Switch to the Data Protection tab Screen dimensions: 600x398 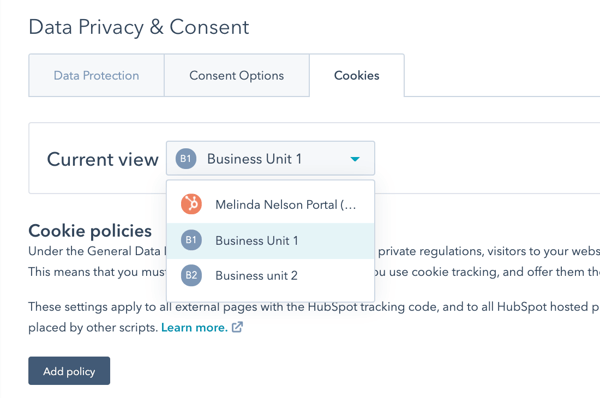(96, 75)
